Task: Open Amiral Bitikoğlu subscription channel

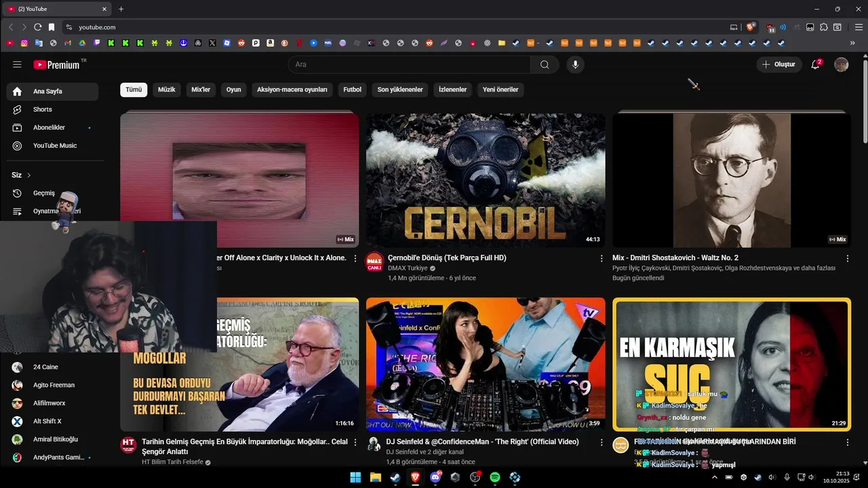Action: click(x=52, y=439)
